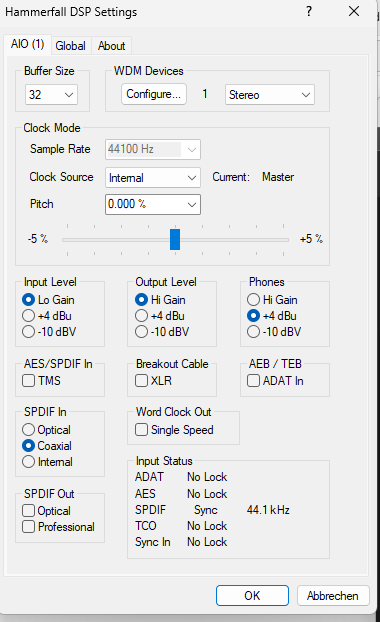
Task: Open the Clock Source dropdown
Action: (153, 177)
